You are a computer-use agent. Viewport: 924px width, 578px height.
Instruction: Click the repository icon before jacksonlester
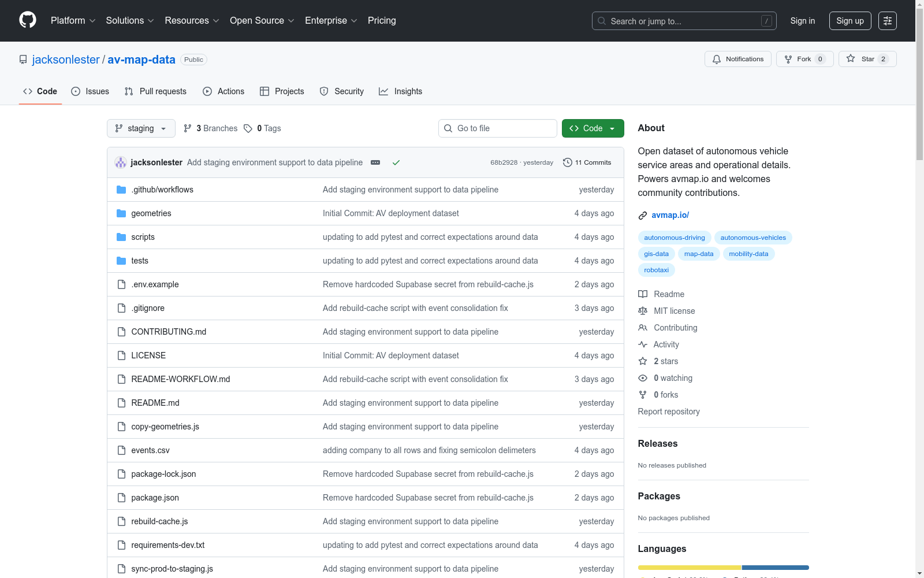pyautogui.click(x=23, y=60)
